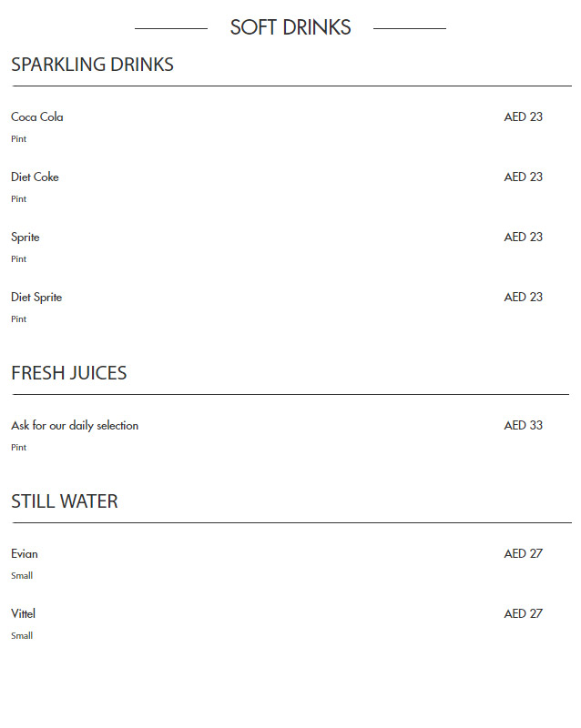Image resolution: width=581 pixels, height=728 pixels.
Task: Click the Small label under Vittel
Action: click(22, 636)
